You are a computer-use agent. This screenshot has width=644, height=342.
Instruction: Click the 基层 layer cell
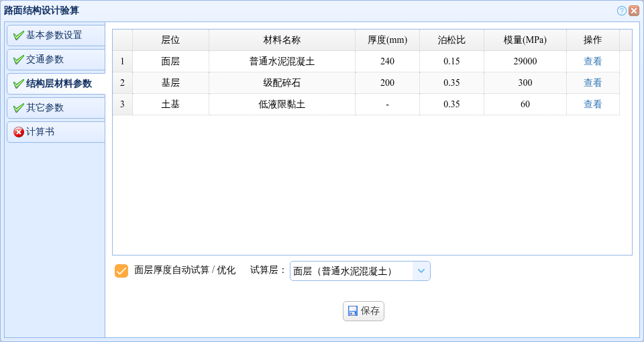pyautogui.click(x=170, y=83)
